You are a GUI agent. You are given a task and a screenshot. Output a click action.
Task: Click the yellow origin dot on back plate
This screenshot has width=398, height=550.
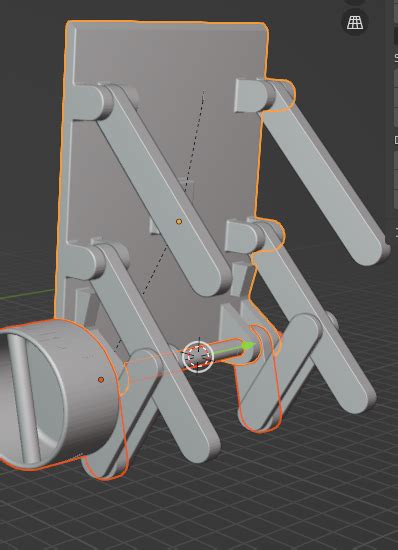click(x=179, y=221)
